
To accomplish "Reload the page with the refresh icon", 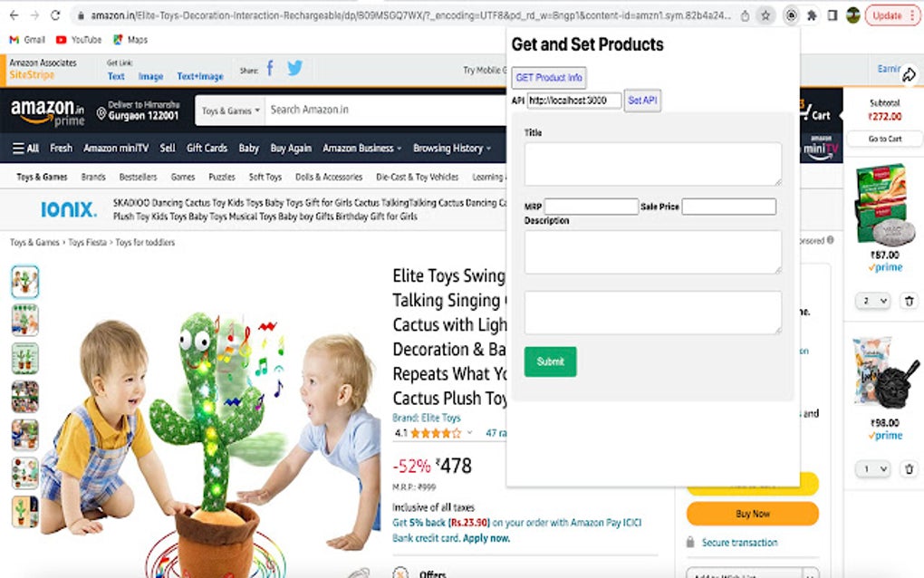I will 54,16.
